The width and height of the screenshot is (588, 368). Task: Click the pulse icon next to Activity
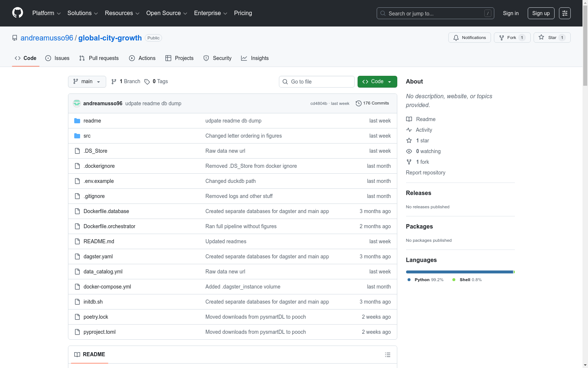(409, 130)
